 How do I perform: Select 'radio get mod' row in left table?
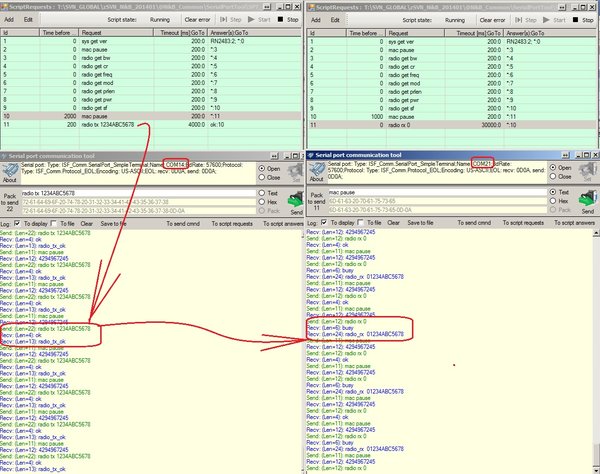151,83
